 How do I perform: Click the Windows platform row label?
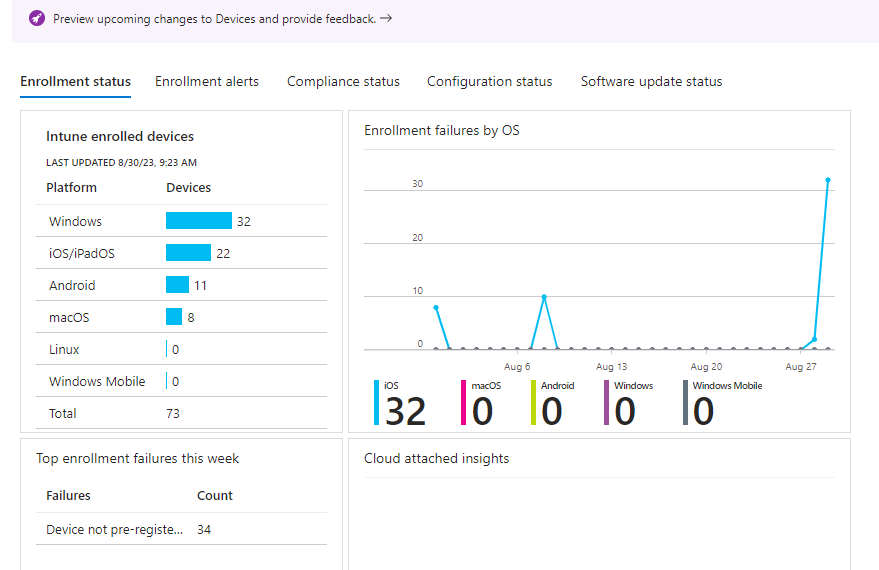point(76,221)
